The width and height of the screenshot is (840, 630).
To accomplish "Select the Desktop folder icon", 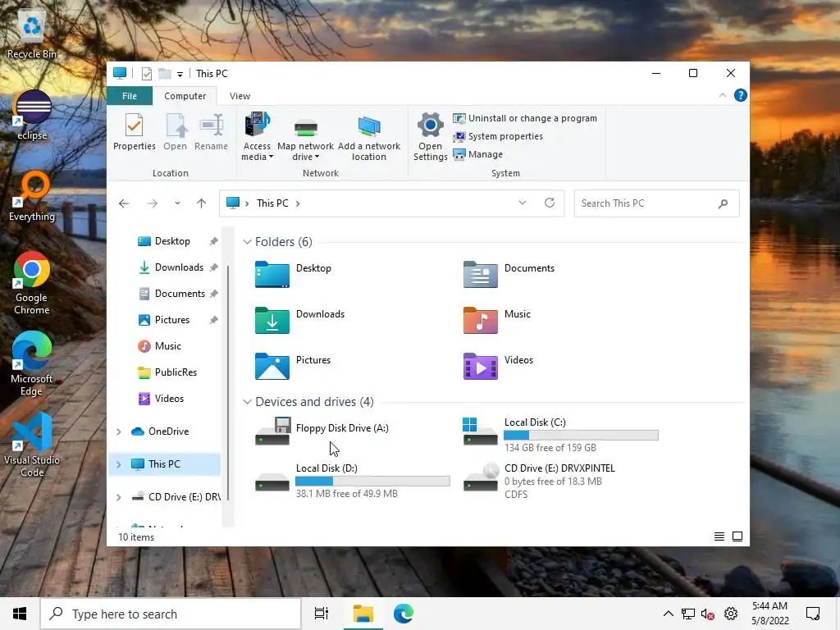I will coord(272,274).
